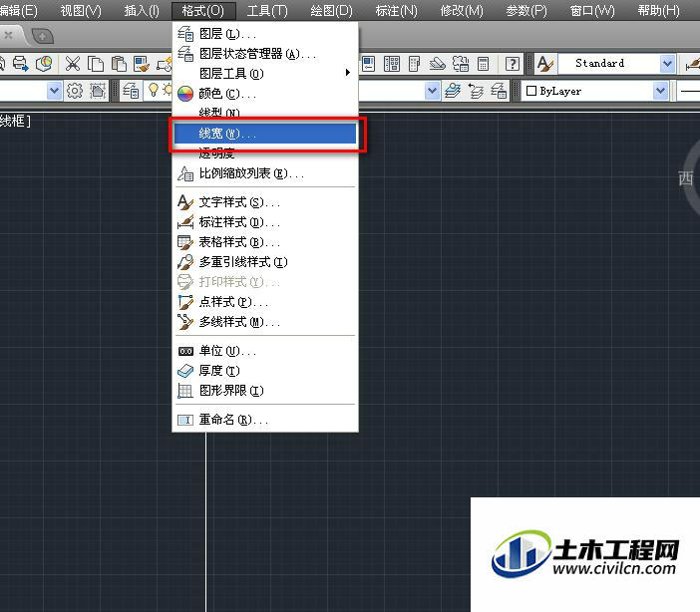
Task: Click the Plot/Publish printer icon
Action: click(x=20, y=64)
